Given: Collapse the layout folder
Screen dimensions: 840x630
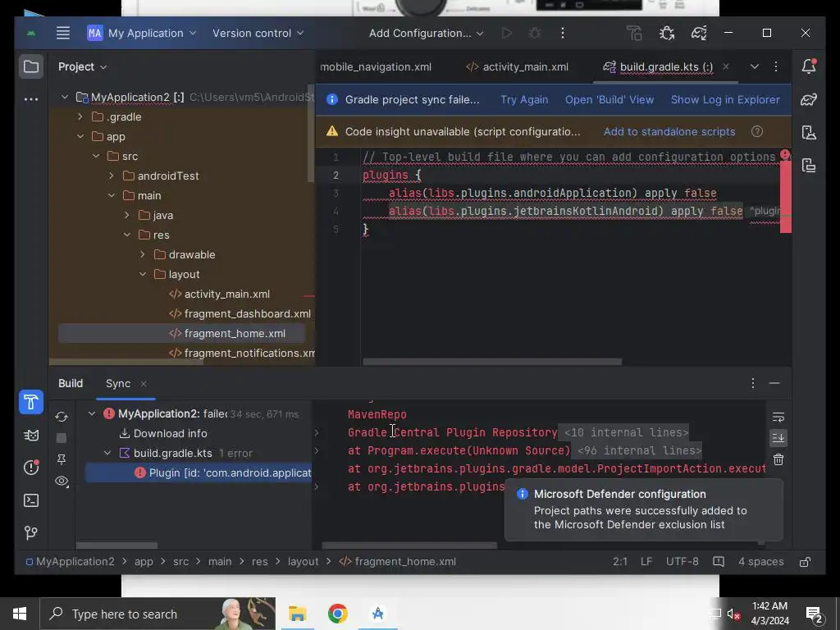Looking at the screenshot, I should pyautogui.click(x=143, y=274).
